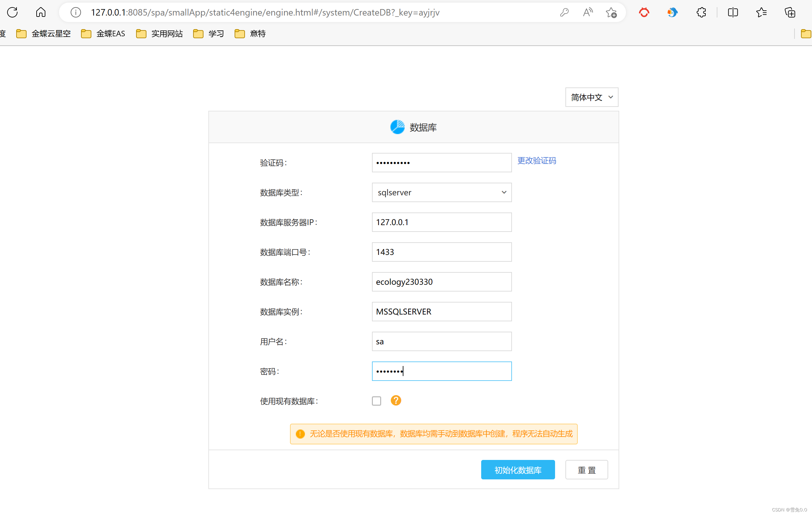The height and width of the screenshot is (515, 812).
Task: Expand the sqlserver database type dropdown
Action: tap(441, 192)
